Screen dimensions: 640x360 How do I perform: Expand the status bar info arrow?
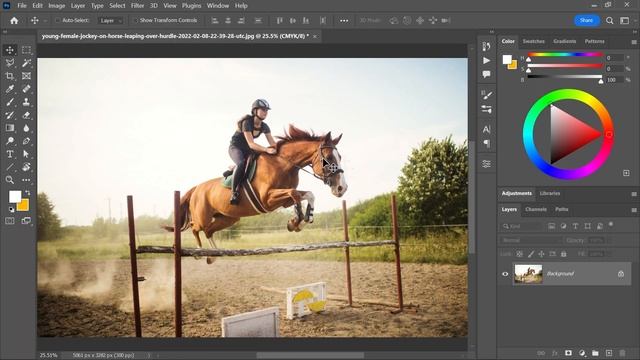(149, 355)
